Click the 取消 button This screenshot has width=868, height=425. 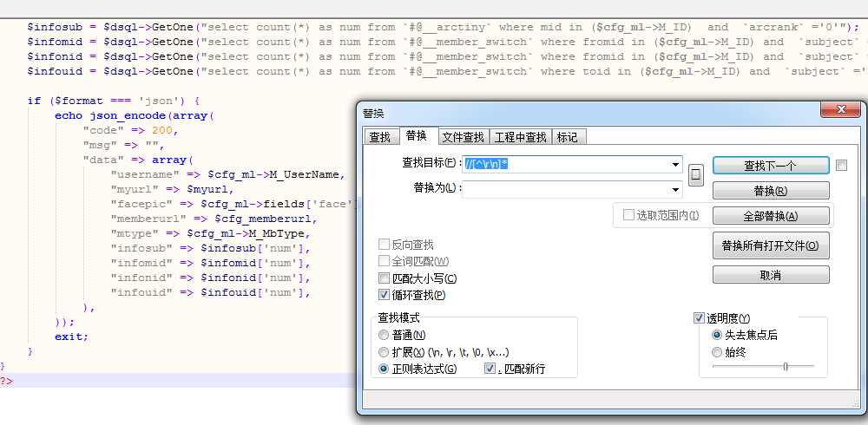(771, 275)
